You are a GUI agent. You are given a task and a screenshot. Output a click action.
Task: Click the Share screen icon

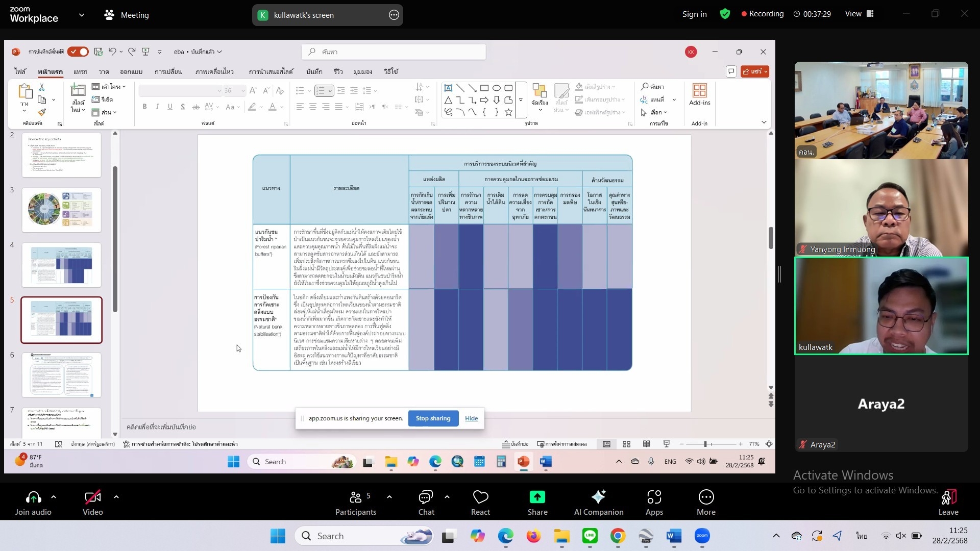coord(537,497)
